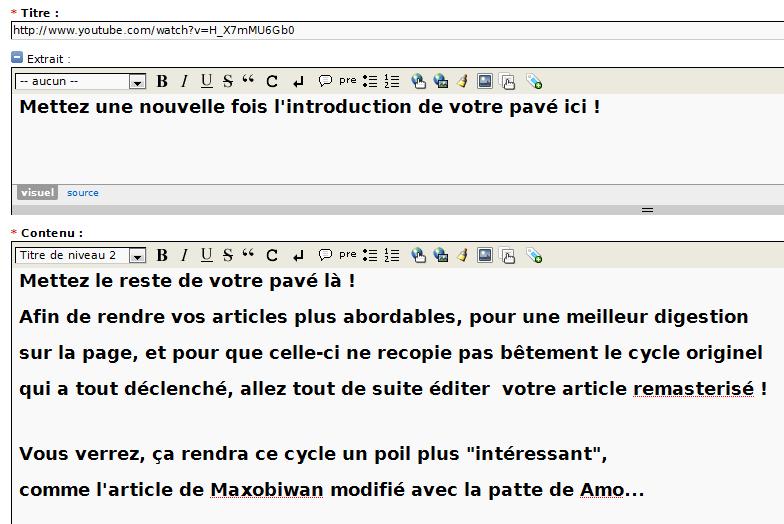Image resolution: width=784 pixels, height=524 pixels.
Task: Link to an entry in Contenu toolbar
Action: click(x=508, y=256)
